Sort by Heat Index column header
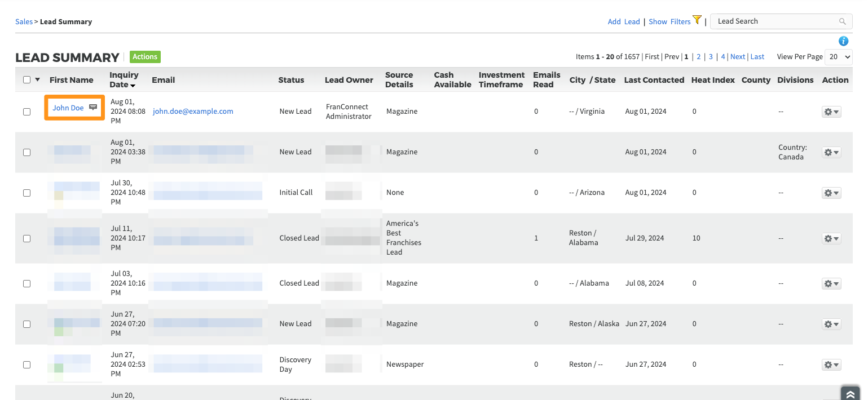Viewport: 868px width, 400px height. [x=713, y=80]
